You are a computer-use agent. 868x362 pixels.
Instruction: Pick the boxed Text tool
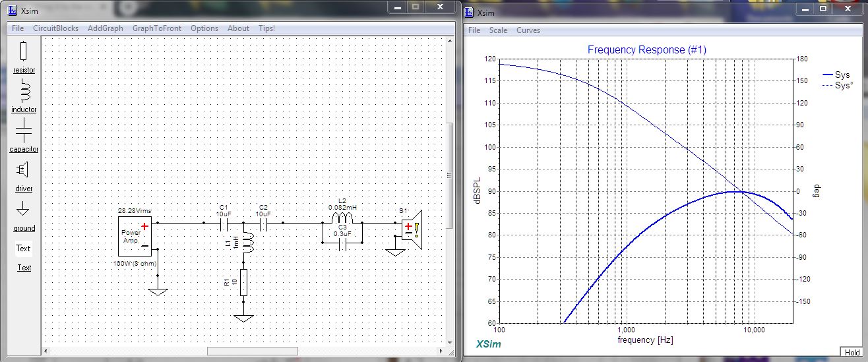coord(24,249)
